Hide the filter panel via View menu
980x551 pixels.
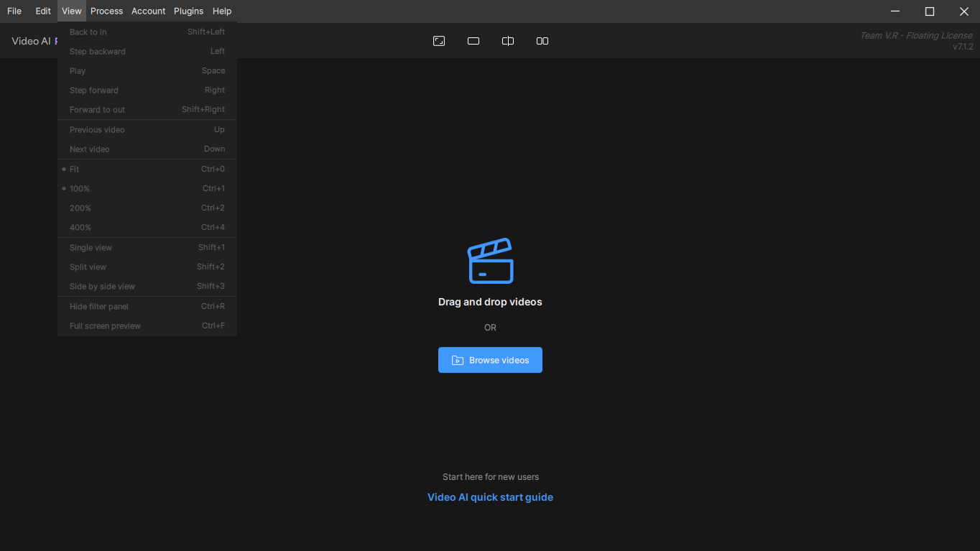[x=97, y=306]
